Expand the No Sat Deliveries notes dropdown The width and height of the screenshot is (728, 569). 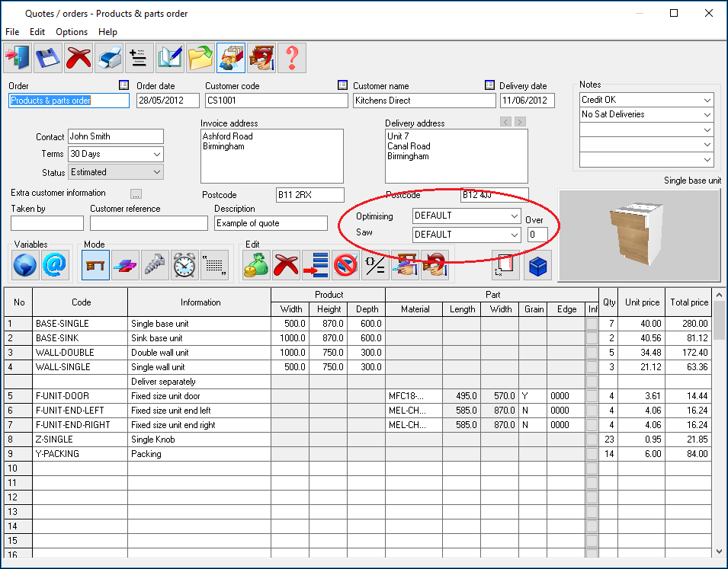coord(707,114)
